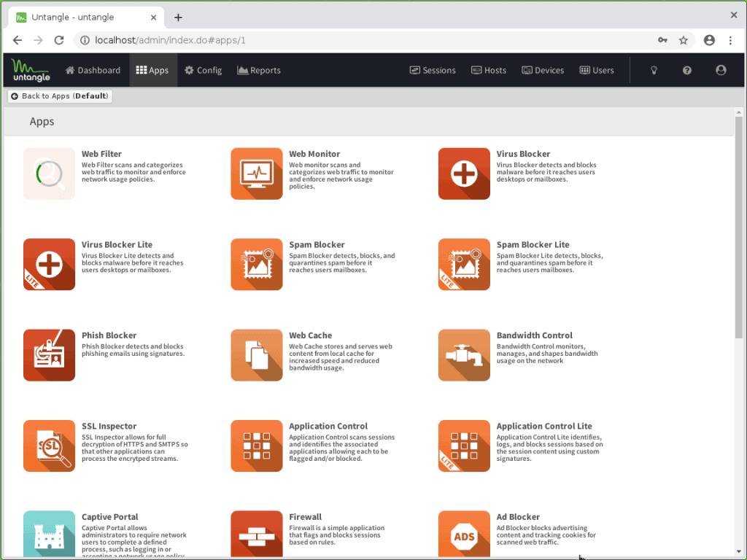Open the lightbulb suggestions icon
This screenshot has width=747, height=560.
click(654, 70)
